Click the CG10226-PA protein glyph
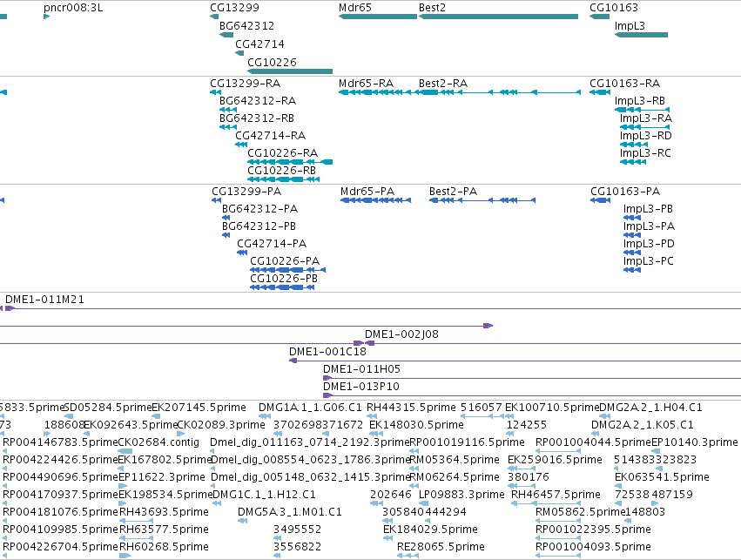The width and height of the screenshot is (741, 560). (288, 270)
